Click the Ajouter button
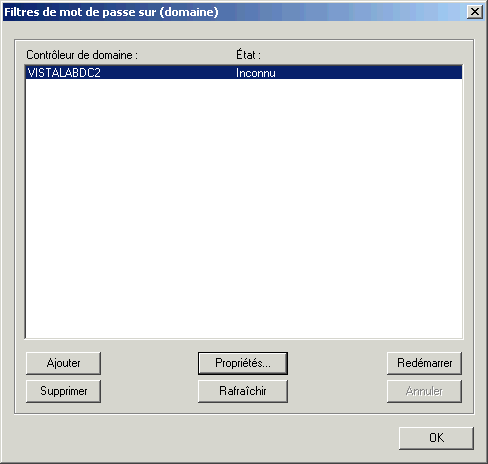The height and width of the screenshot is (464, 488). click(63, 363)
